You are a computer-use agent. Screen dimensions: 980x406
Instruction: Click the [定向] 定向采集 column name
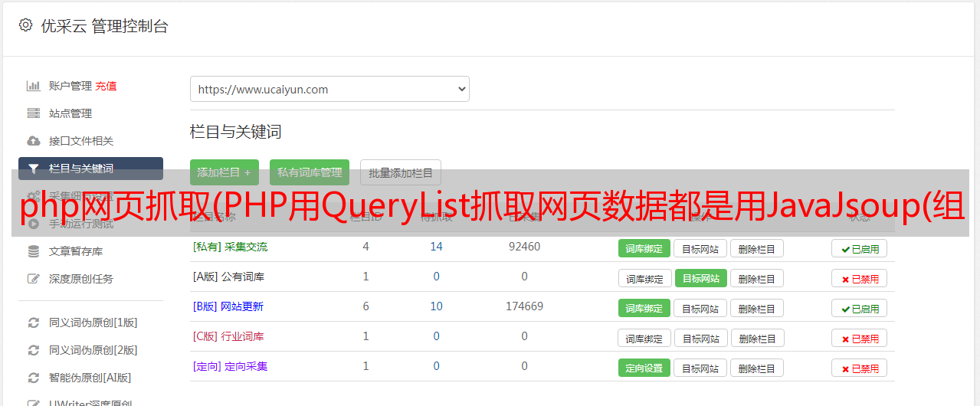[231, 366]
